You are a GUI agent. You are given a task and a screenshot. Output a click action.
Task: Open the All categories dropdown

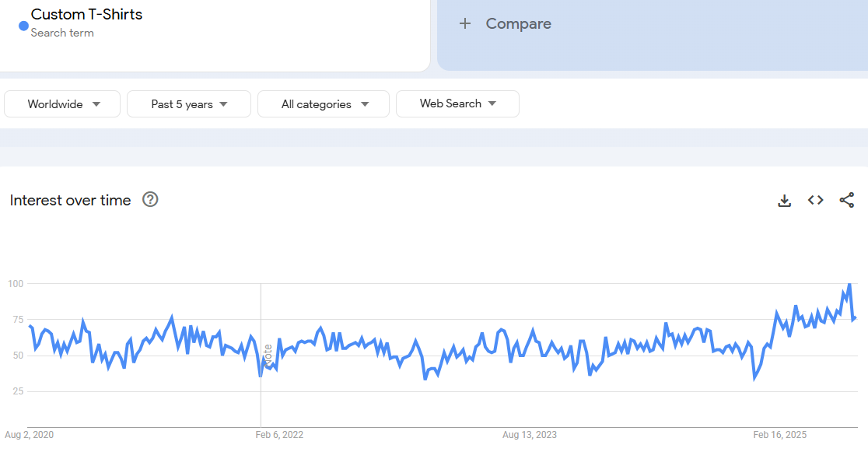(x=324, y=104)
